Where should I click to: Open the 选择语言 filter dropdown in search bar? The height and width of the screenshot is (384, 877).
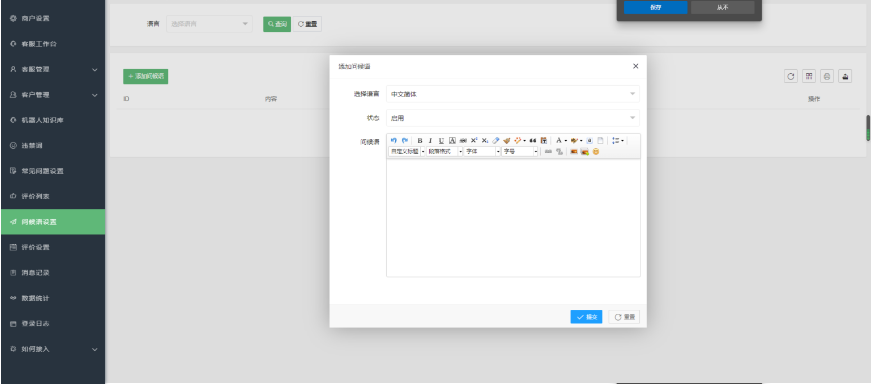210,24
